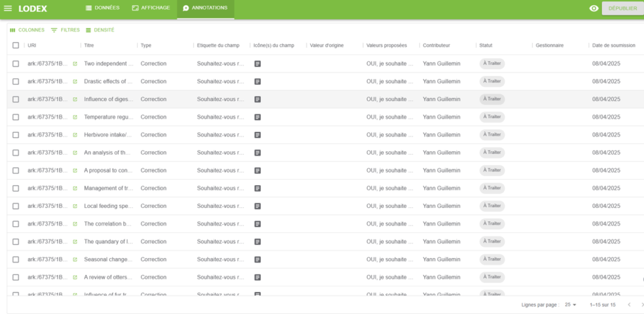
Task: Click field icon in 'A proposal to con' row
Action: (257, 171)
